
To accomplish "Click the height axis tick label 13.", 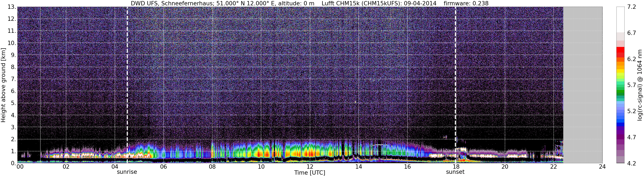I will tap(12, 7).
